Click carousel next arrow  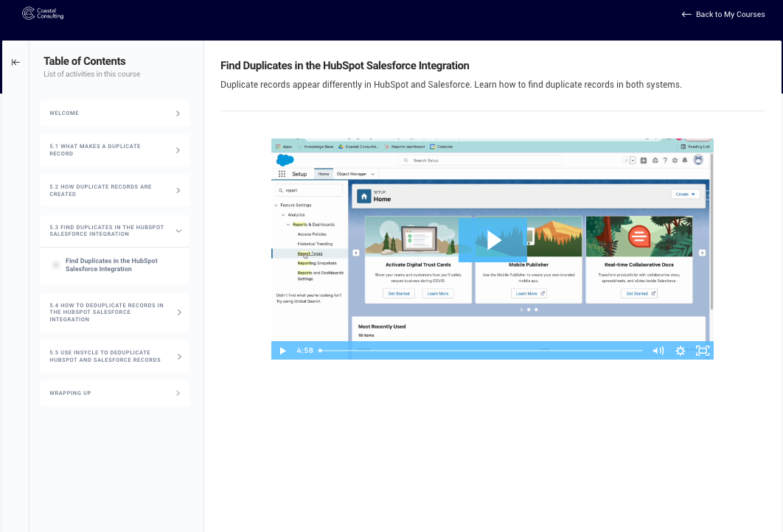[x=702, y=253]
